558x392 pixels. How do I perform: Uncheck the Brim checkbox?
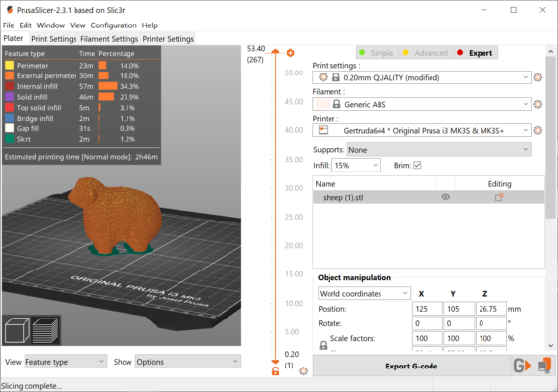417,165
